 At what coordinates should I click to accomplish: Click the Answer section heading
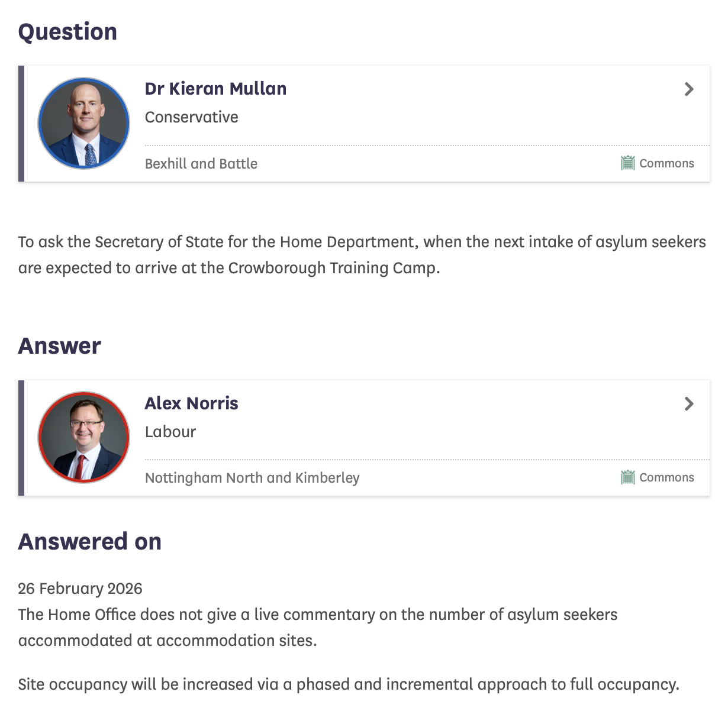(60, 346)
